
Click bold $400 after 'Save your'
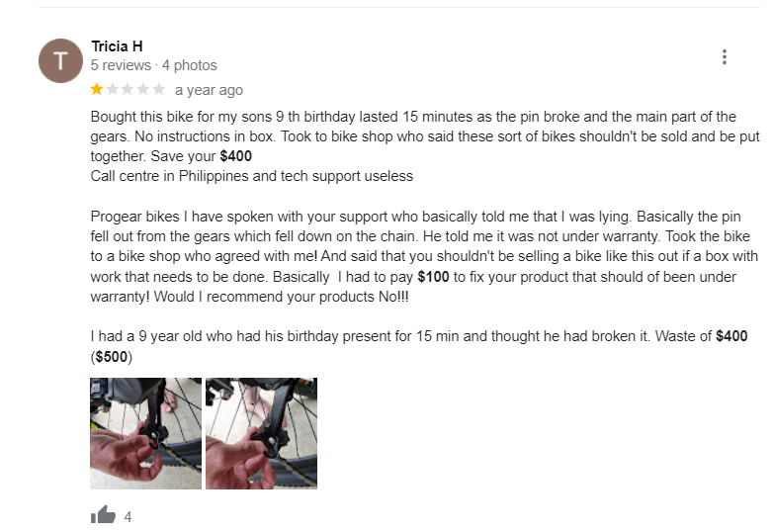click(236, 156)
